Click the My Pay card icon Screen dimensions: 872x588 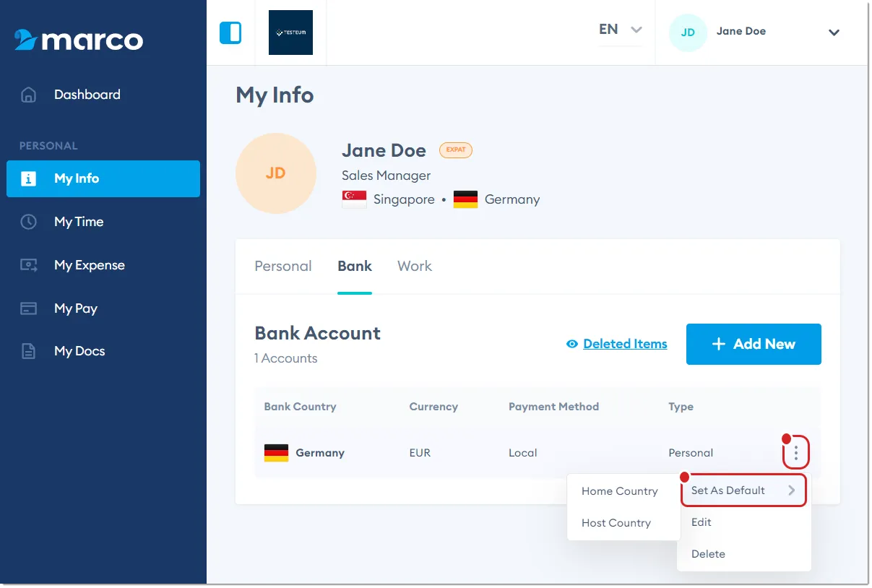[28, 308]
